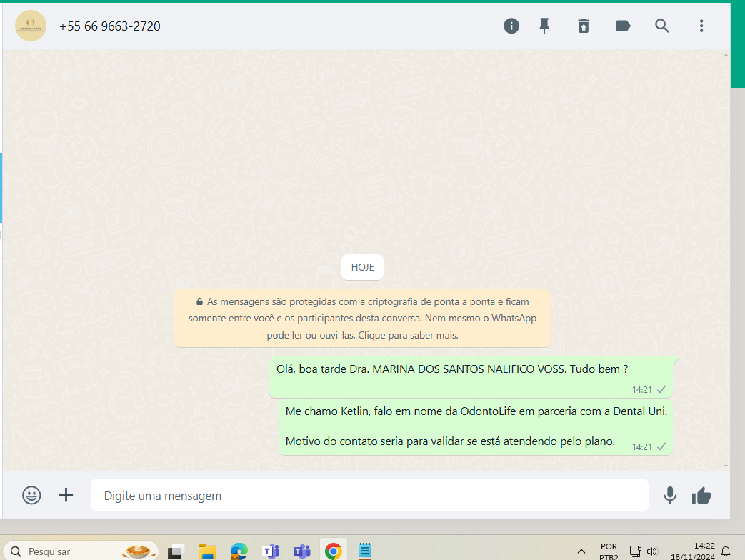Open the three-dot more options menu
This screenshot has width=745, height=560.
(x=701, y=26)
